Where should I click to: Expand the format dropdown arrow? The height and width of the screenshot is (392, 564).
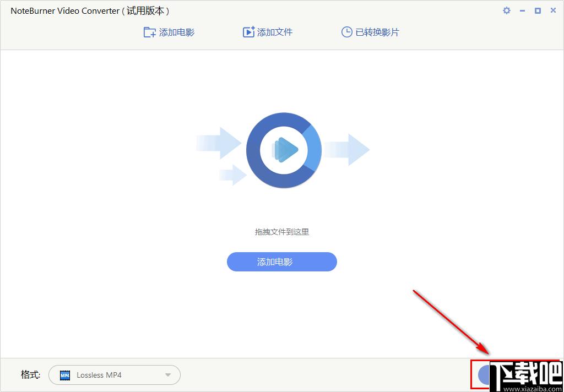click(168, 375)
